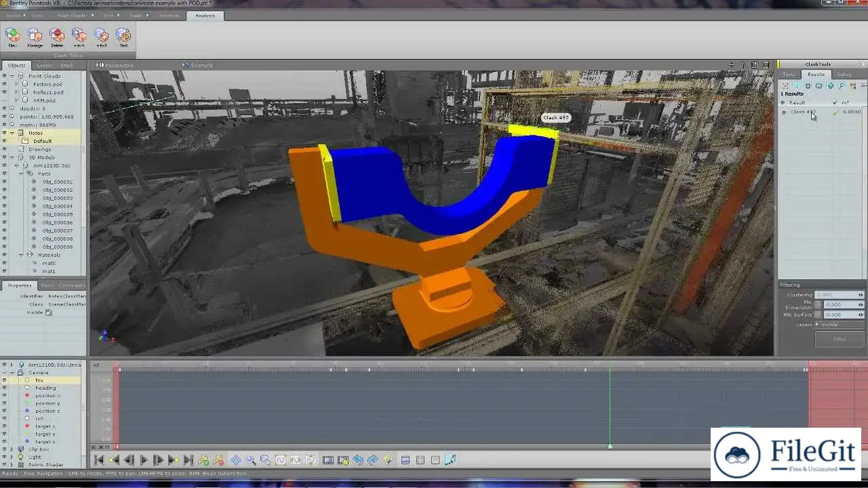The image size is (868, 488).
Task: Switch to the Objects panel tab
Action: point(16,65)
